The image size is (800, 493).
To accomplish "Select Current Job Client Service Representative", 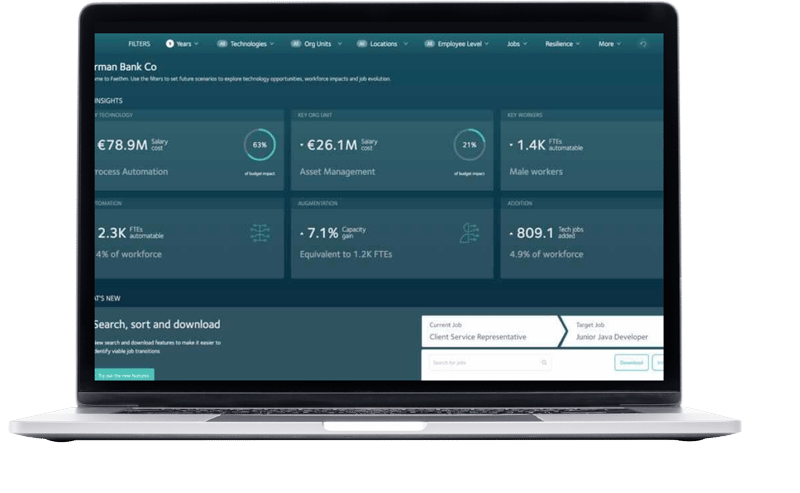I will click(492, 331).
